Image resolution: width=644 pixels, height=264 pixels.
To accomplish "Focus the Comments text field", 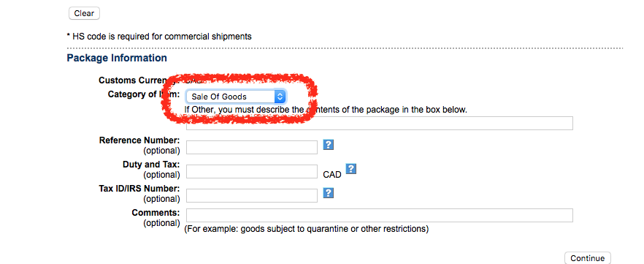I will [380, 216].
